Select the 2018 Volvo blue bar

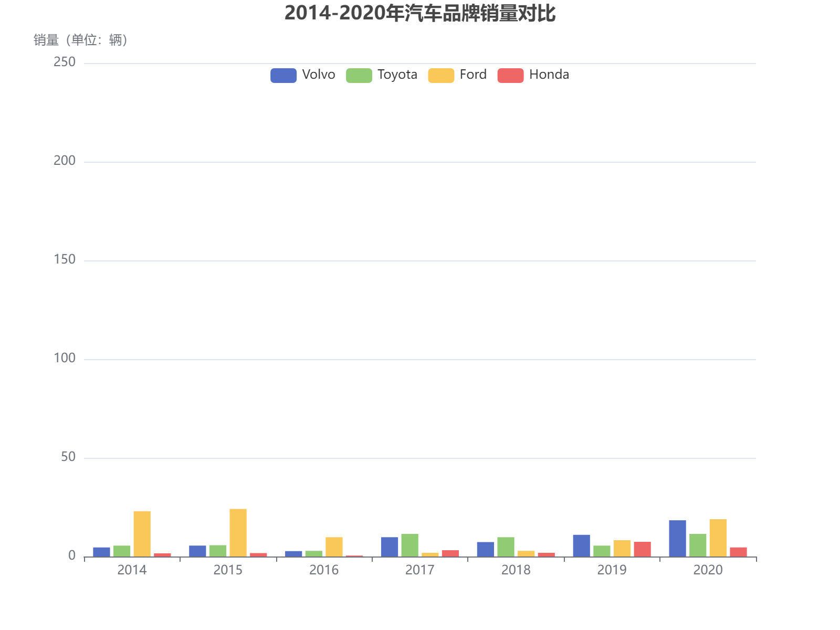coord(486,550)
